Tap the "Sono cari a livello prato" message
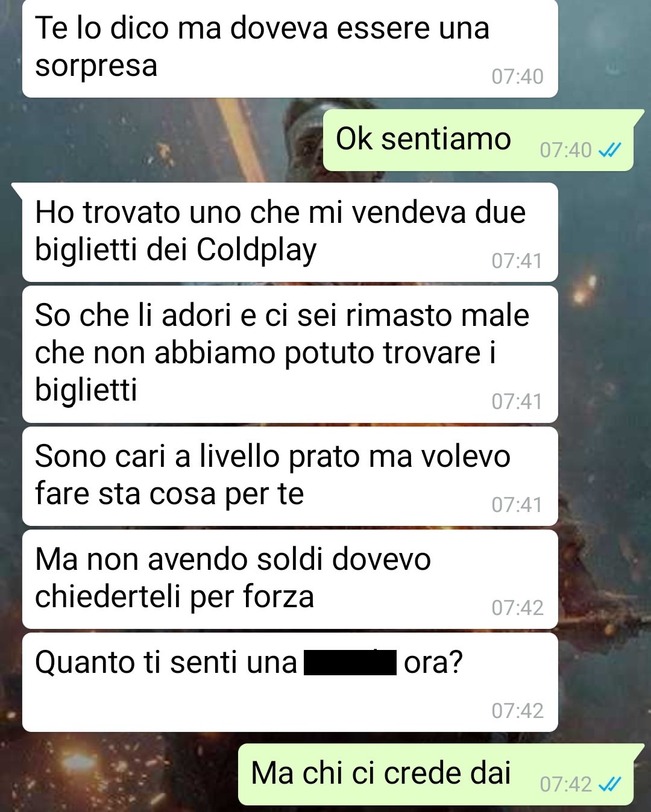This screenshot has height=812, width=651. tap(290, 476)
